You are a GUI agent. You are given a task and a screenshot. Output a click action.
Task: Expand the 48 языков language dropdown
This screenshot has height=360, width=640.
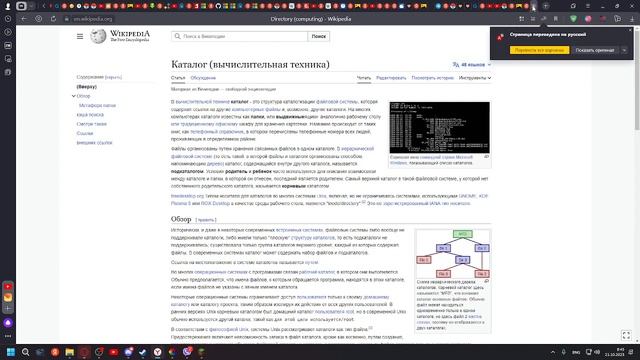pyautogui.click(x=472, y=64)
